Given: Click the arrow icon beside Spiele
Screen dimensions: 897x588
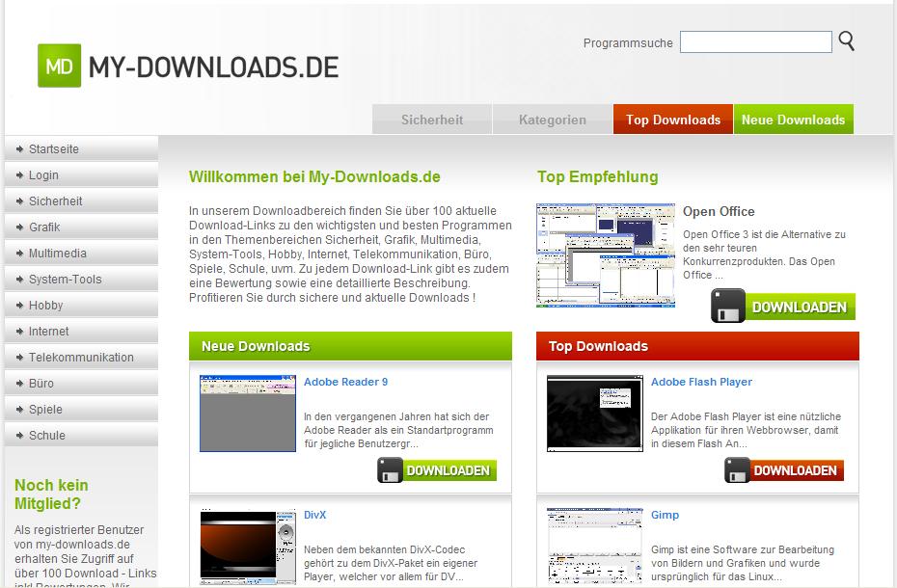Looking at the screenshot, I should (18, 409).
